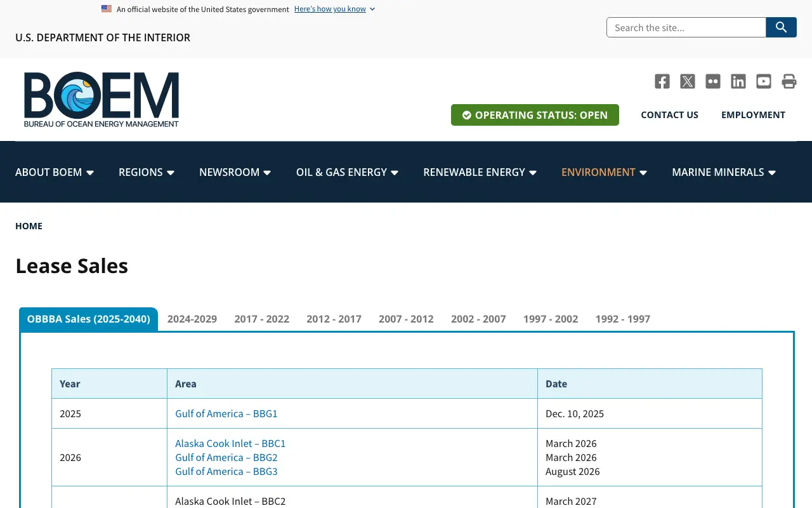Expand the Regions menu

147,172
